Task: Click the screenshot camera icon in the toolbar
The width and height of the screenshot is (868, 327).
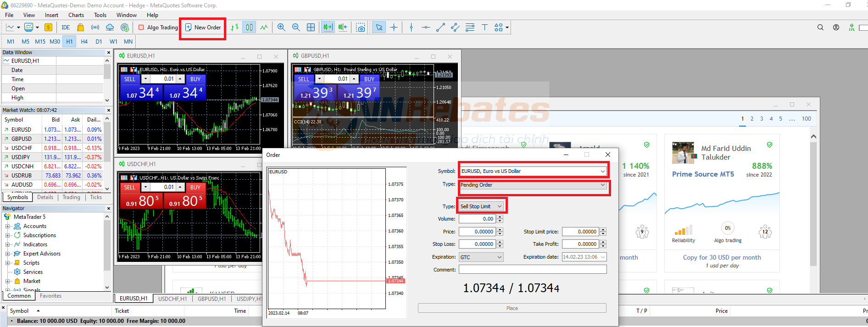Action: (361, 28)
